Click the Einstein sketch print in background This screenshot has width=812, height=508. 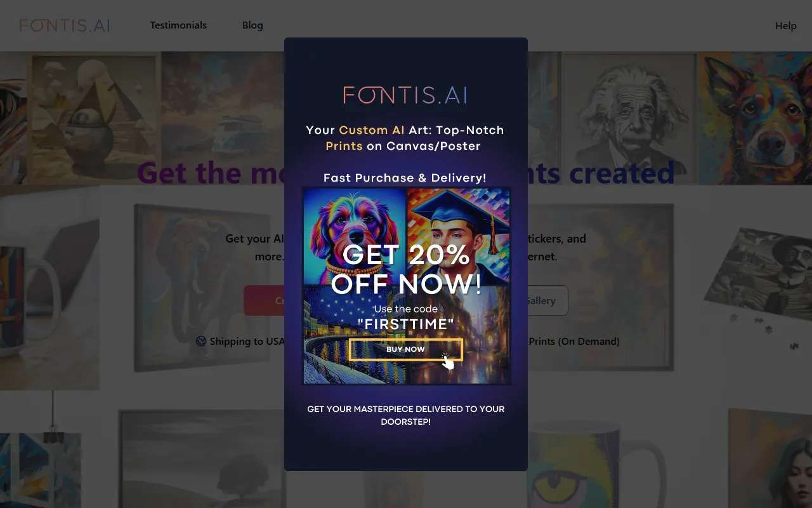[x=629, y=117]
